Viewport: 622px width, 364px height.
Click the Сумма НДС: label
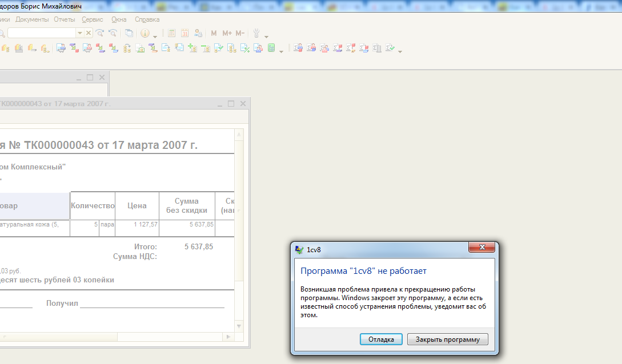pyautogui.click(x=135, y=257)
